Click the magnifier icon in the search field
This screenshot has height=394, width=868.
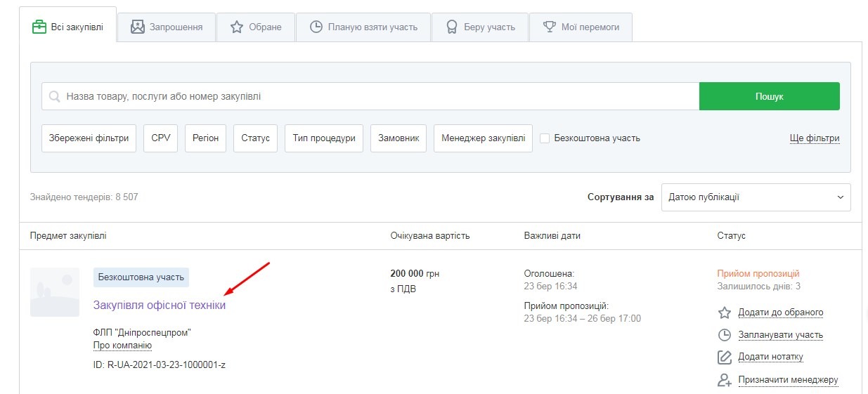click(x=54, y=96)
